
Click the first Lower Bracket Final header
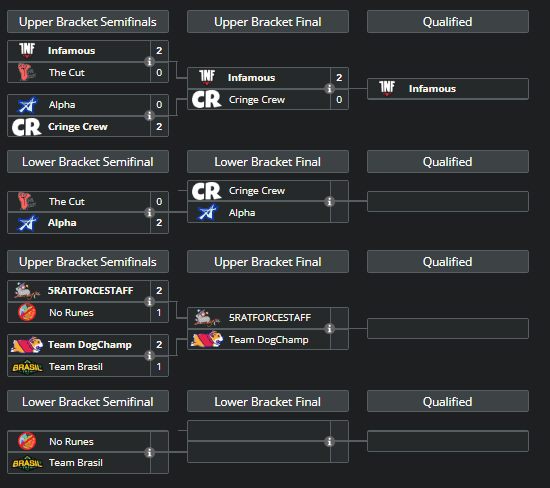[268, 162]
